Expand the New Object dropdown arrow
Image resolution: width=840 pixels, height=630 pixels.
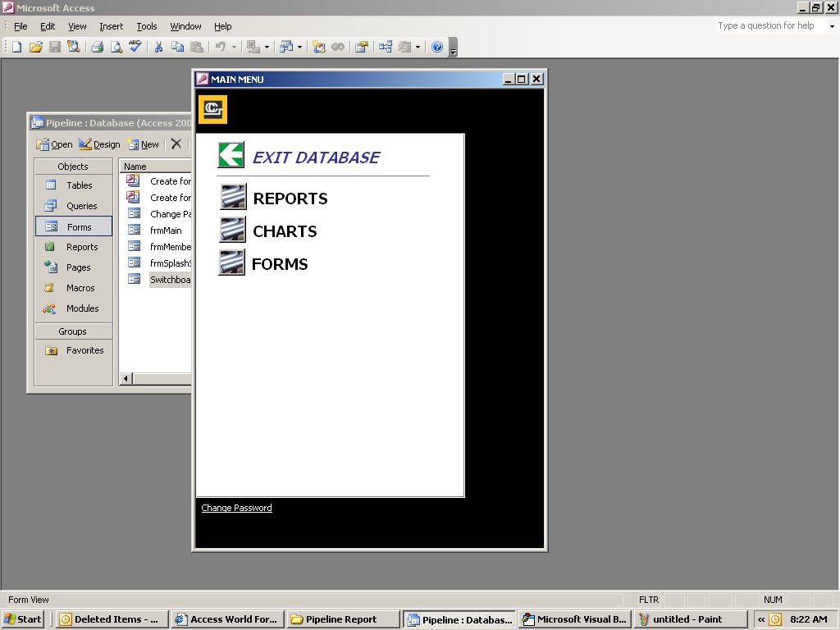pyautogui.click(x=418, y=47)
